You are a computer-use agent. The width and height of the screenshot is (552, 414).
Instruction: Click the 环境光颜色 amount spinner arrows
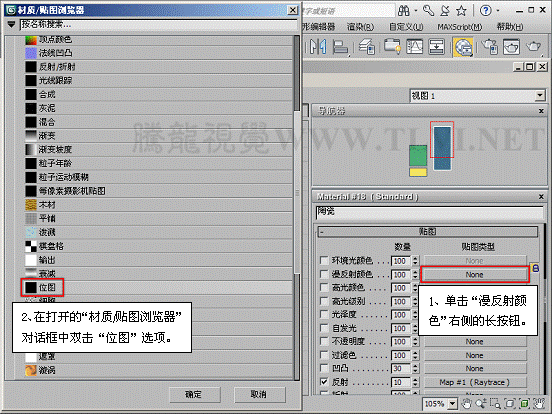pyautogui.click(x=415, y=261)
